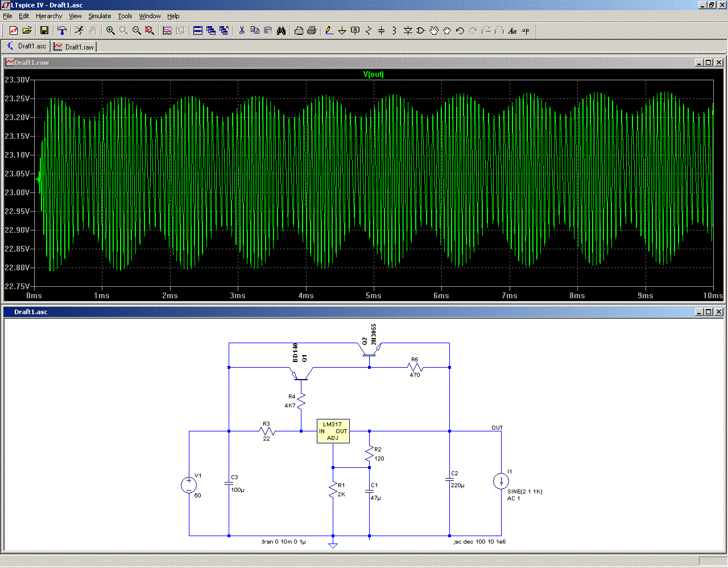Click the New Schematic toolbar icon

coord(14,31)
